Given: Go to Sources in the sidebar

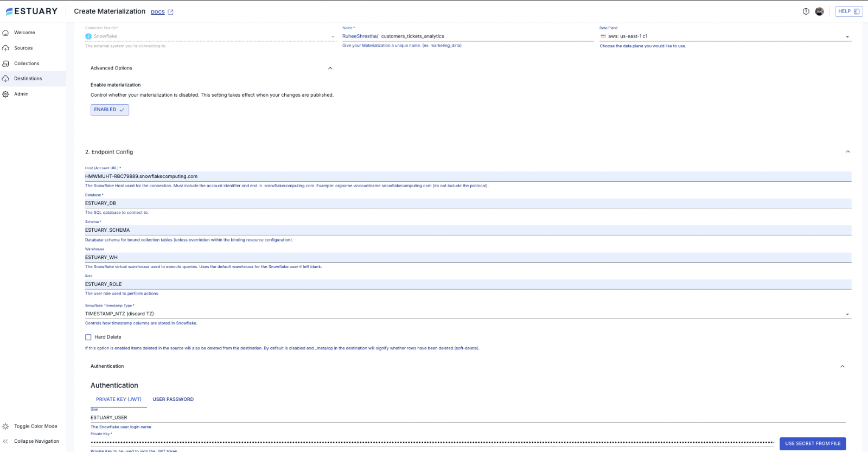Looking at the screenshot, I should tap(23, 48).
